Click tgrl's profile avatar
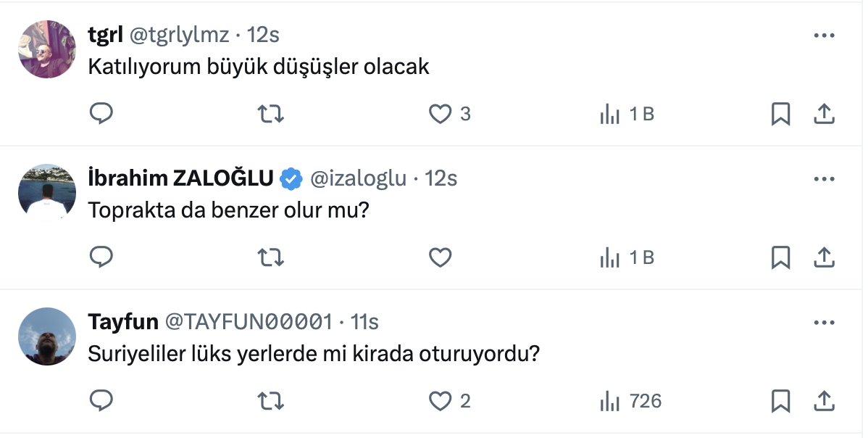The height and width of the screenshot is (438, 868). pos(47,49)
